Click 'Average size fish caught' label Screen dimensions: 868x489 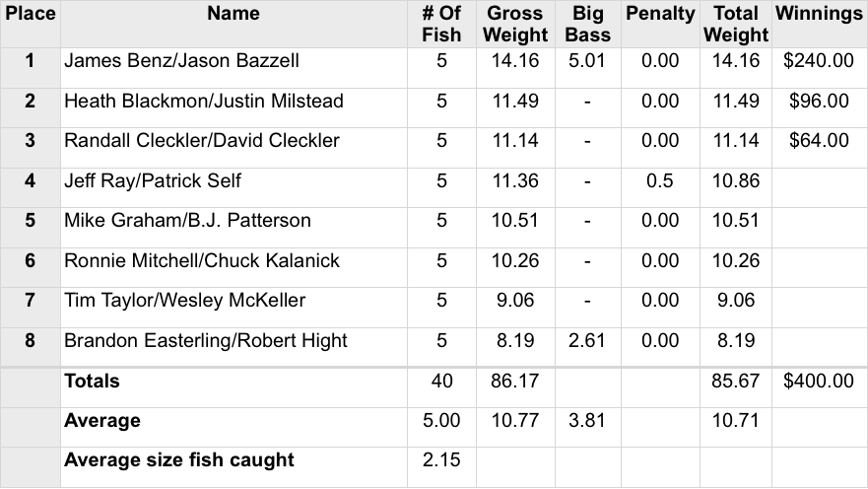(x=179, y=460)
